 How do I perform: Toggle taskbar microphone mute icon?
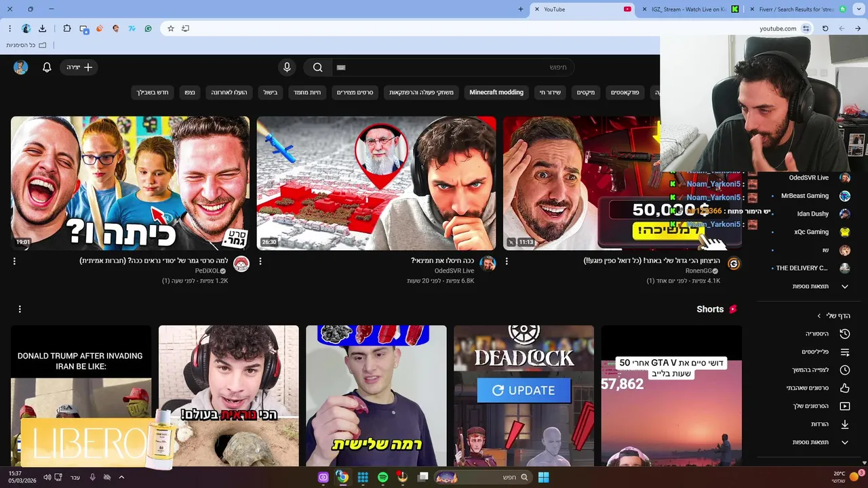coord(93,477)
